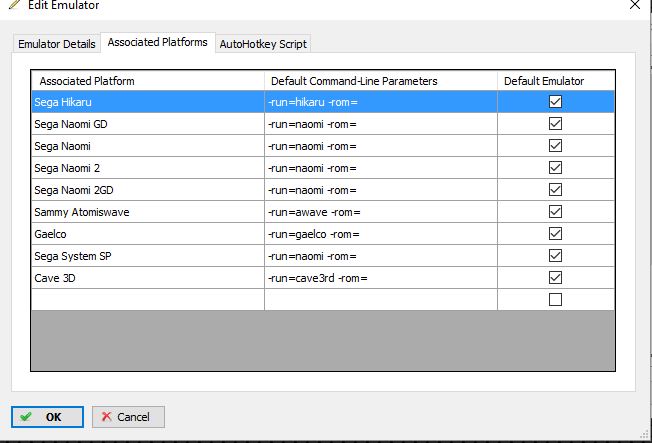Confirm changes with the OK button
This screenshot has width=652, height=443.
(x=47, y=417)
